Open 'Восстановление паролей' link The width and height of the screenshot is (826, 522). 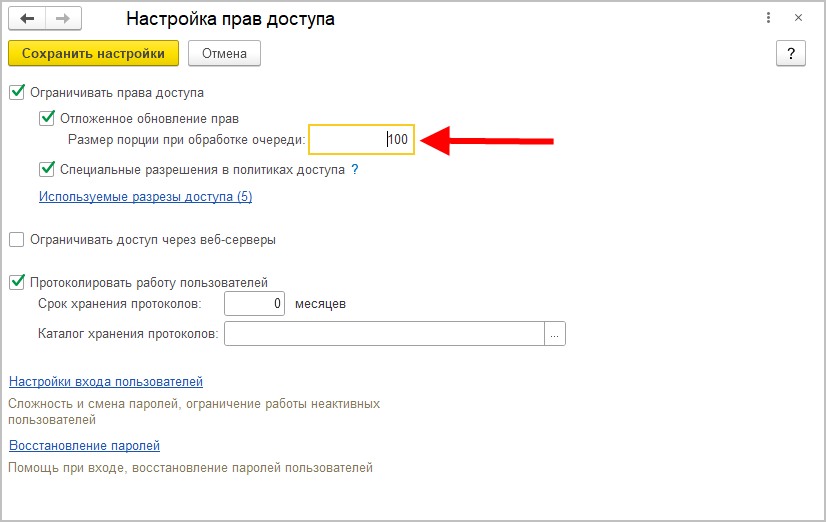pos(84,446)
